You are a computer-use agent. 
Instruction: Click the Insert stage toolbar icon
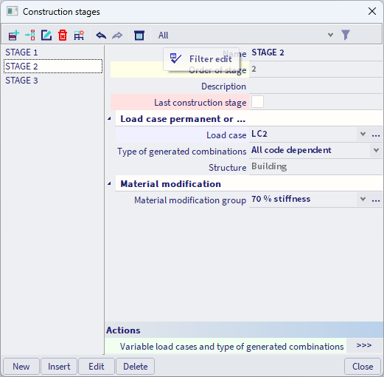pyautogui.click(x=30, y=35)
